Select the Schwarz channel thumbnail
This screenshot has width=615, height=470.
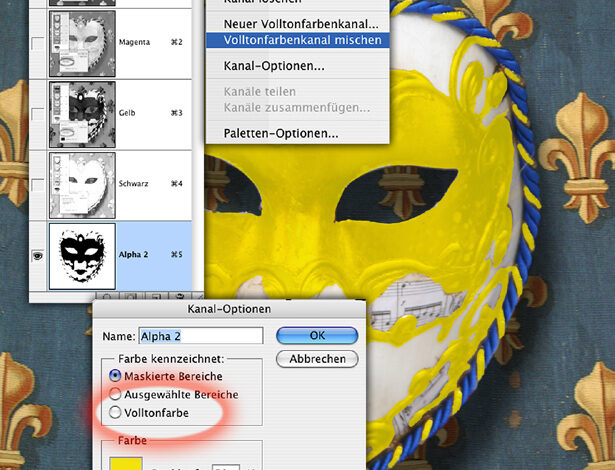[x=82, y=185]
